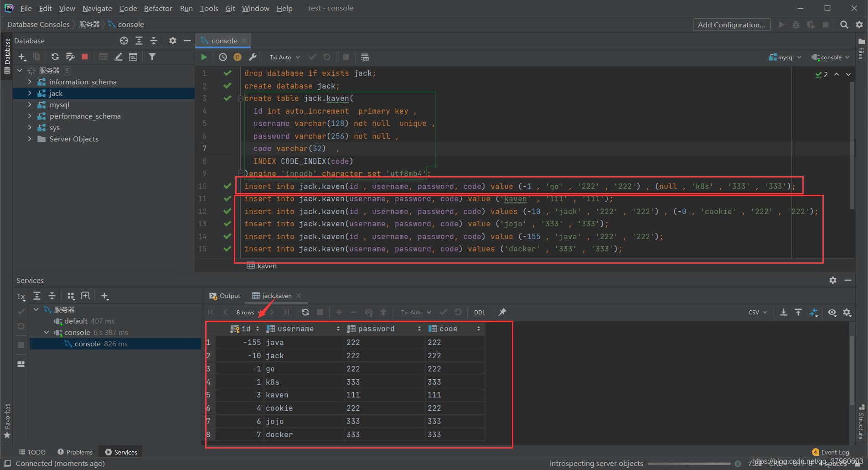Open Problems tool window button
868x470 pixels.
75,452
